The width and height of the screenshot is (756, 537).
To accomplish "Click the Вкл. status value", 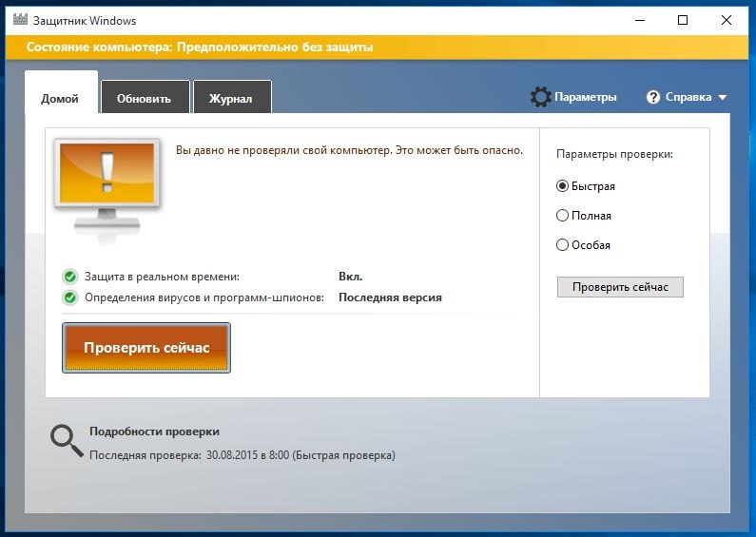I will pos(351,277).
